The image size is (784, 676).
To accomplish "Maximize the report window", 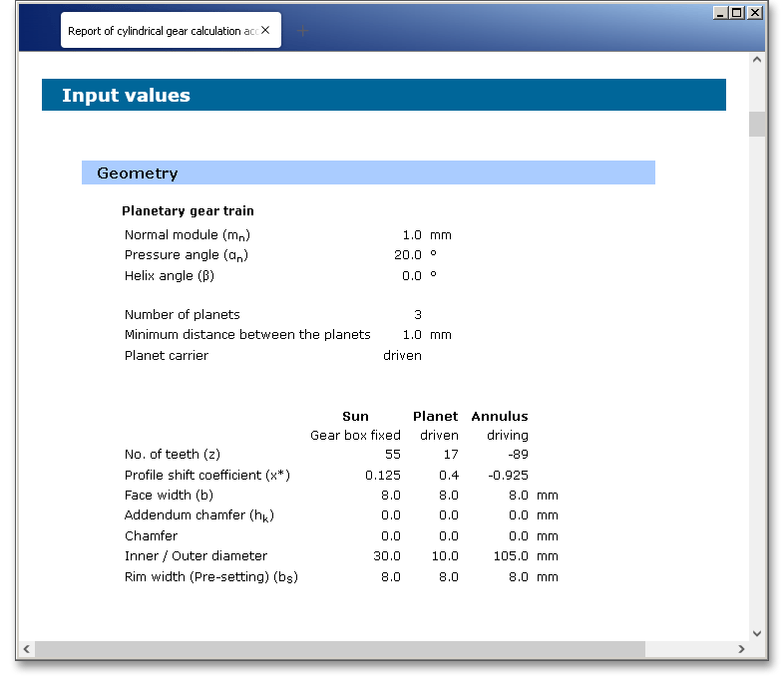I will [x=737, y=13].
